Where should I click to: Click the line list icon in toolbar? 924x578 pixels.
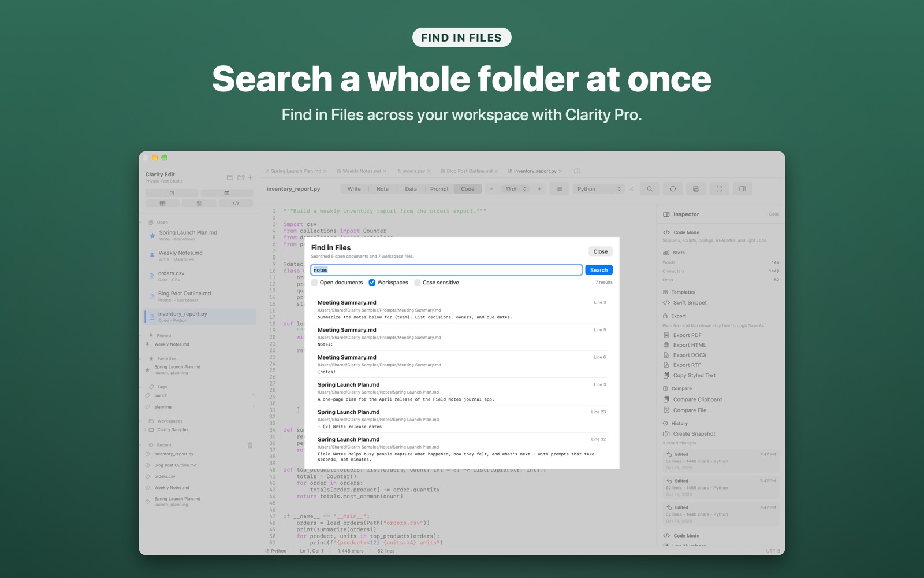click(x=559, y=189)
